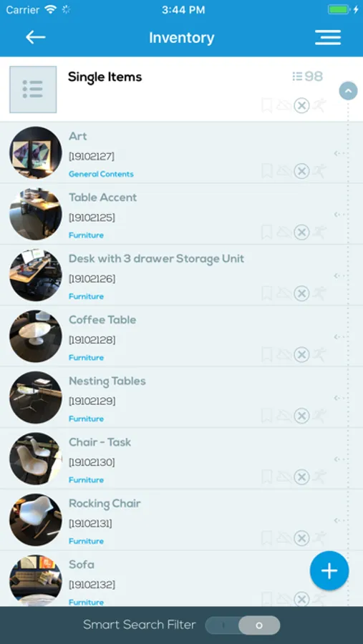
Task: Tap dotted left arrow on Coffee Table row
Action: click(339, 337)
